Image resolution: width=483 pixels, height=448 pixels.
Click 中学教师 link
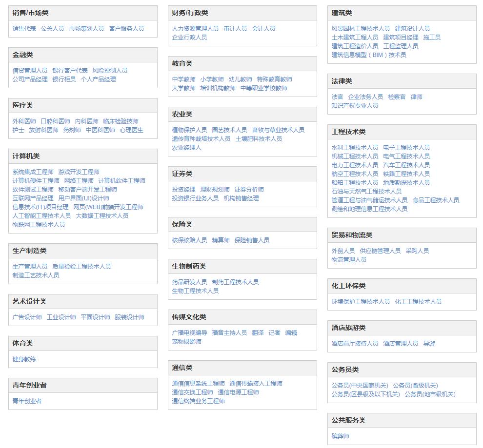(x=183, y=79)
